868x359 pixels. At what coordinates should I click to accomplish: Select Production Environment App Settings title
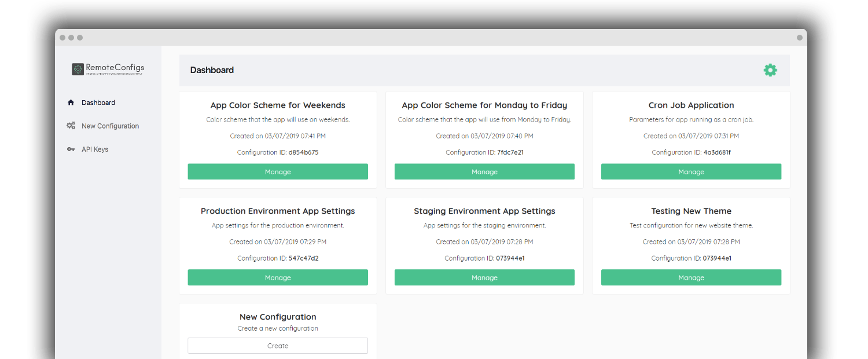click(x=278, y=211)
